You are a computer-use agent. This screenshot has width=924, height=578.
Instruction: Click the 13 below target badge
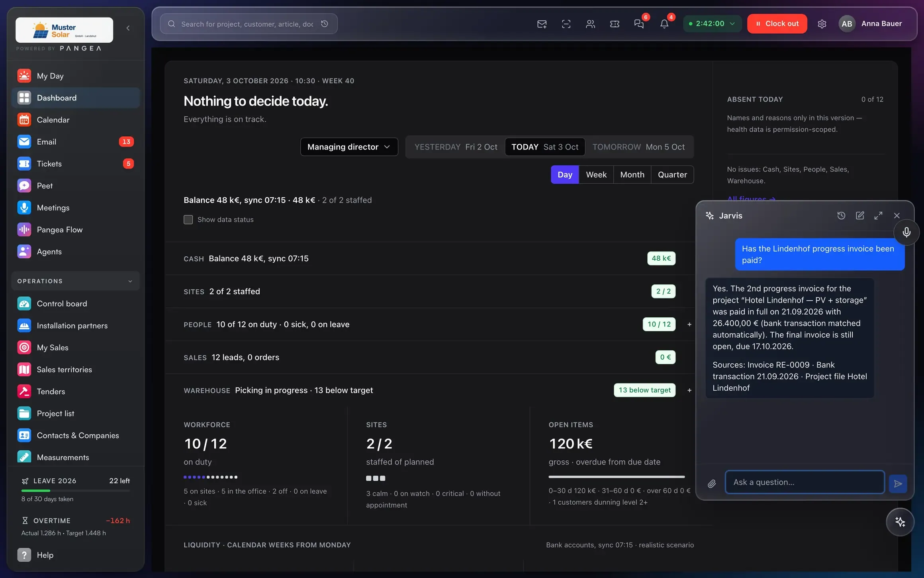pos(644,390)
